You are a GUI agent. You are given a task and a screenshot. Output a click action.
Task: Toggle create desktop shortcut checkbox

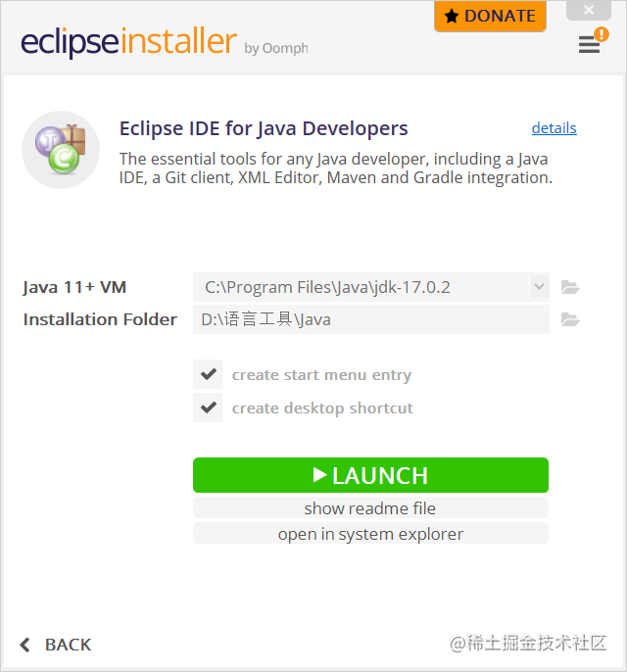pyautogui.click(x=208, y=408)
